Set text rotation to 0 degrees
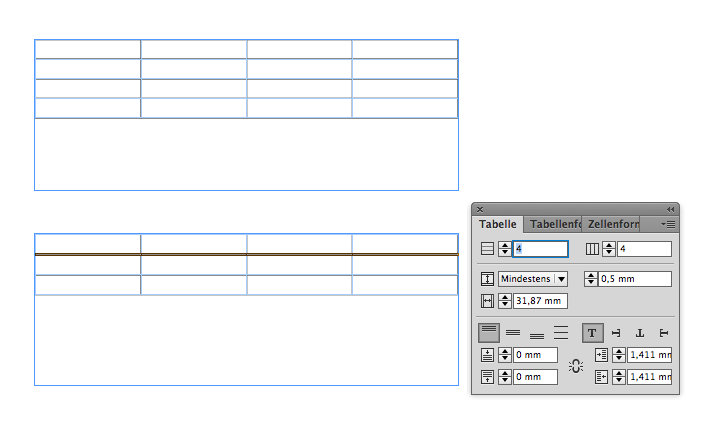 [592, 332]
